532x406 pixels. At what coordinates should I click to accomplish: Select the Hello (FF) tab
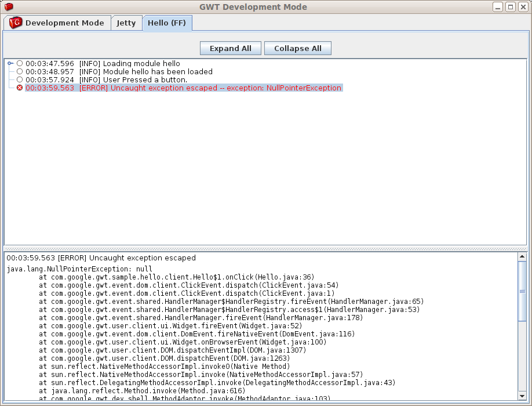[x=167, y=23]
